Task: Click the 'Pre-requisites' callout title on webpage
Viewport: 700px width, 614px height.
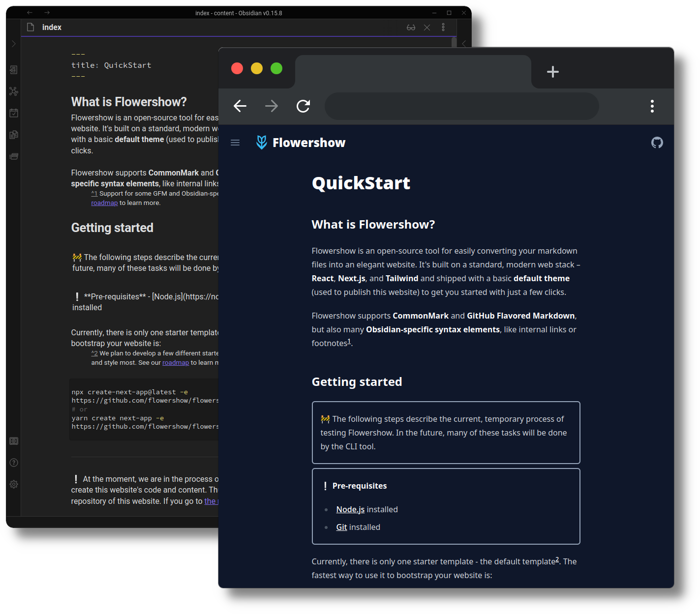Action: (360, 486)
